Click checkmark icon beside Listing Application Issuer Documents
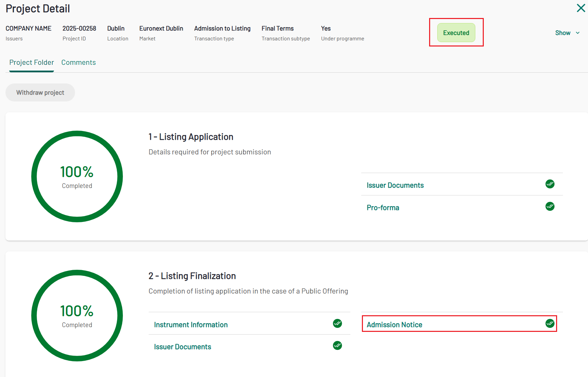This screenshot has height=377, width=588. click(x=550, y=184)
